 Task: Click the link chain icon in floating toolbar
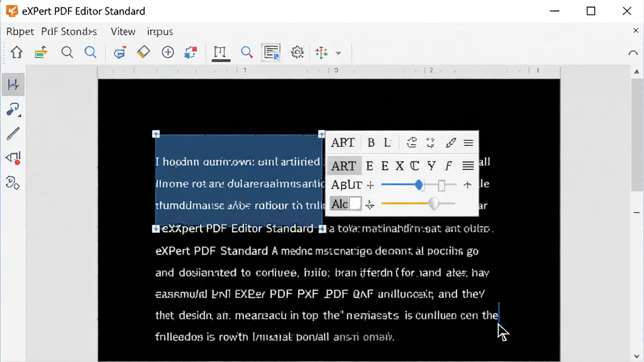point(450,143)
